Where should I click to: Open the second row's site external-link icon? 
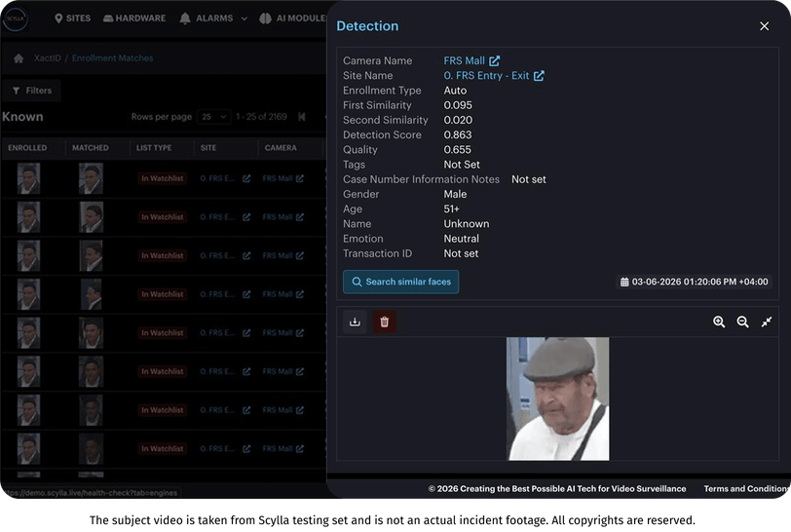[246, 217]
